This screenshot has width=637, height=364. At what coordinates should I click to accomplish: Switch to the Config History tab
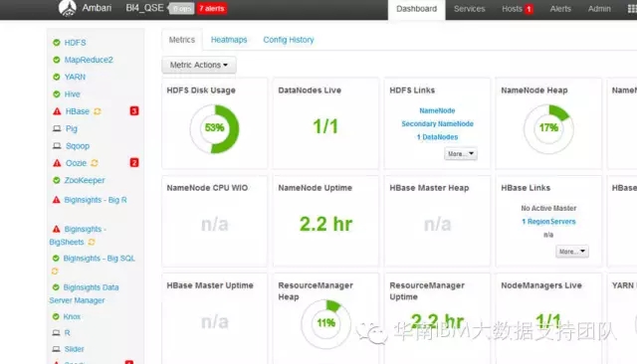289,40
